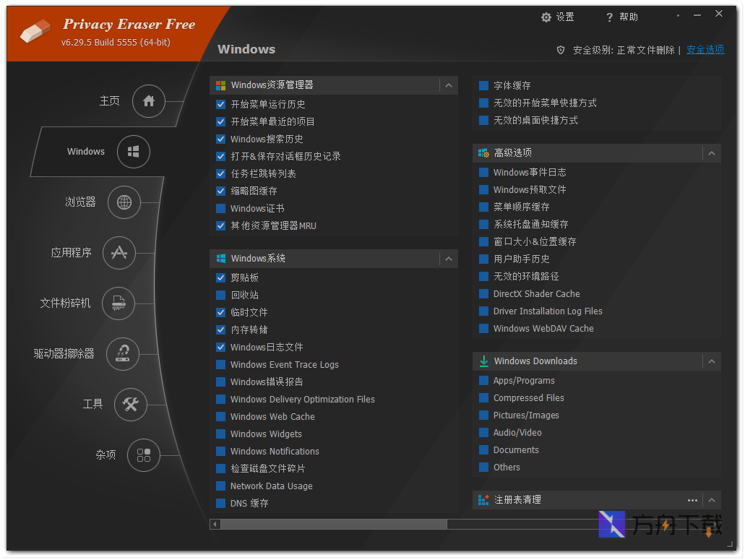
Task: Click the horizontal scrollbar thumb
Action: tap(334, 525)
